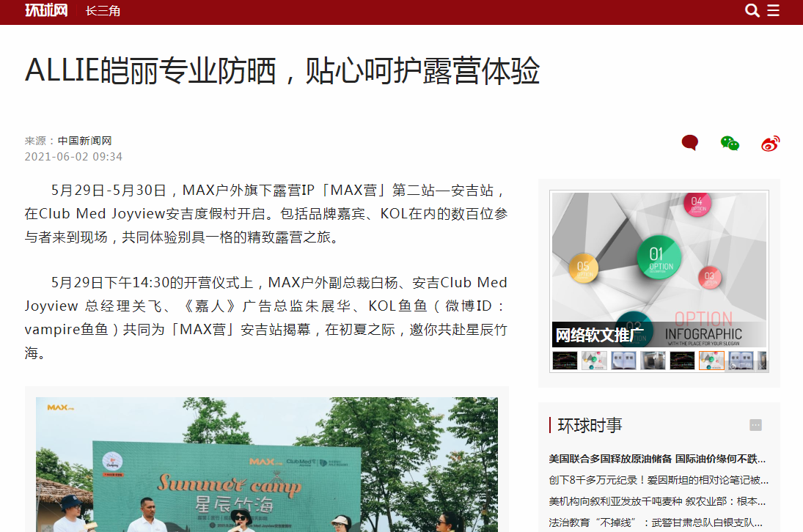Click the paragraph starting 5月29日-5月30日

click(x=266, y=214)
